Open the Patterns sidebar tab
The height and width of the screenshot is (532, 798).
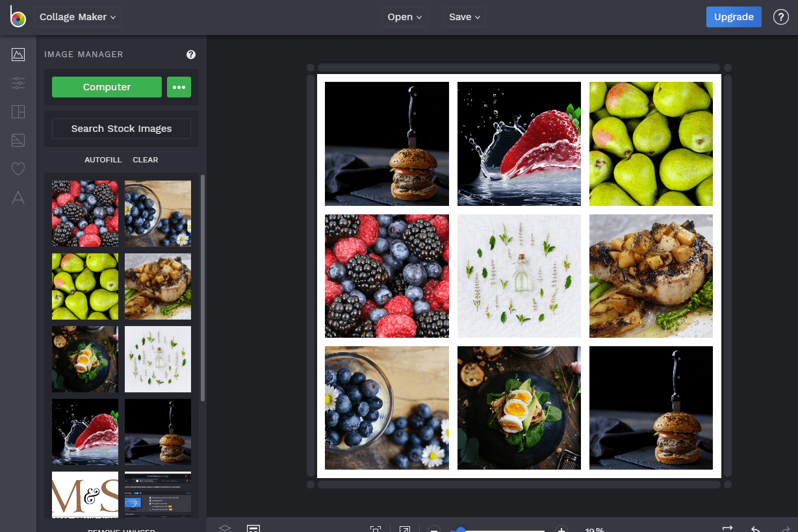coord(18,140)
